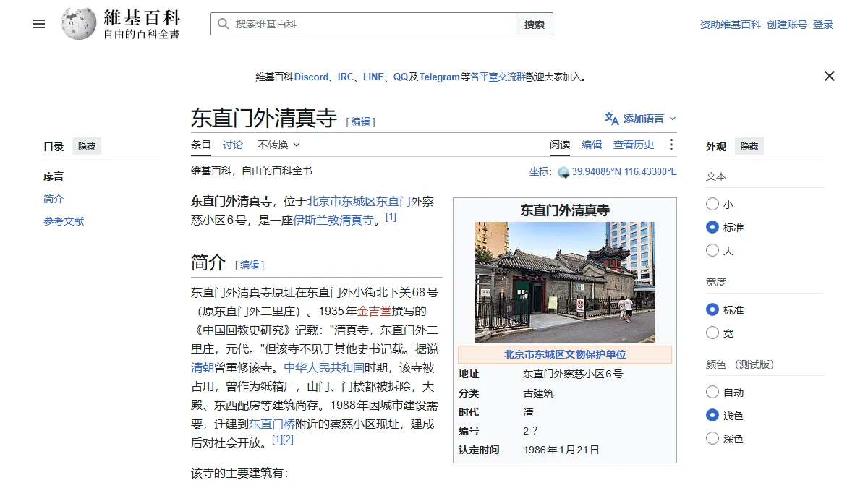The image size is (868, 488).
Task: Click footnote [2] in 简介 paragraph
Action: [x=288, y=440]
